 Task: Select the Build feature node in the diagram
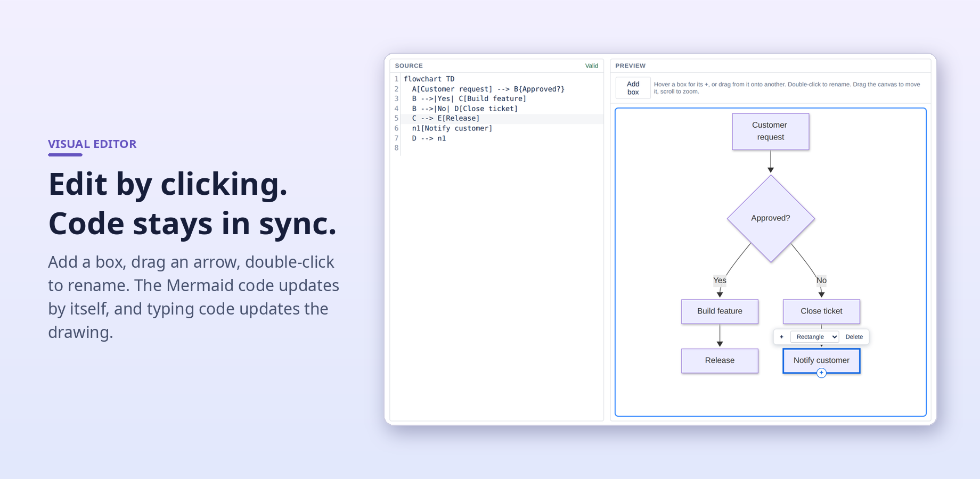click(720, 311)
